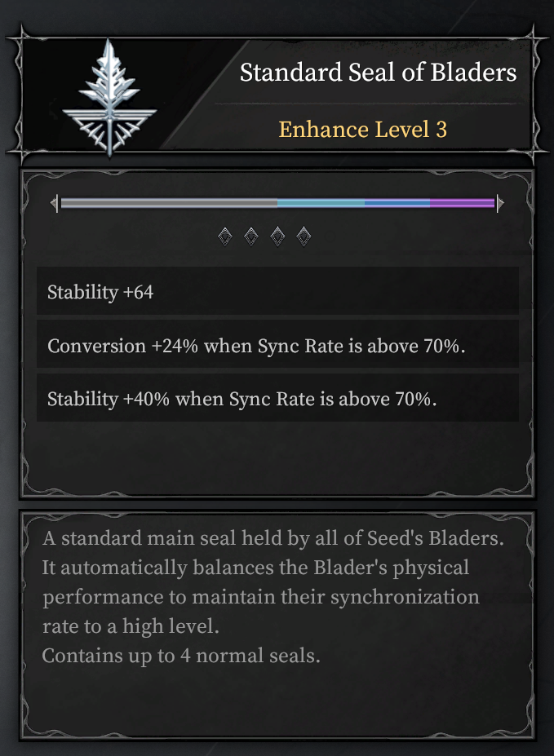Toggle the Stability +64 stat row
554x756 pixels.
pos(277,292)
